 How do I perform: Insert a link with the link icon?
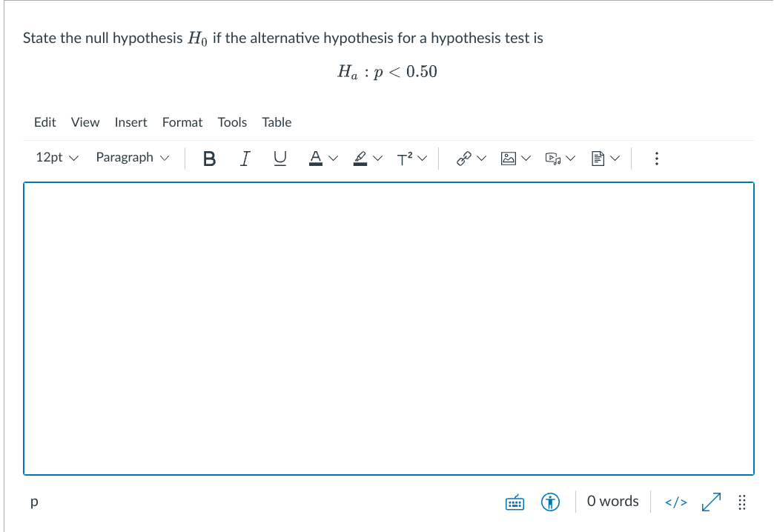tap(465, 158)
